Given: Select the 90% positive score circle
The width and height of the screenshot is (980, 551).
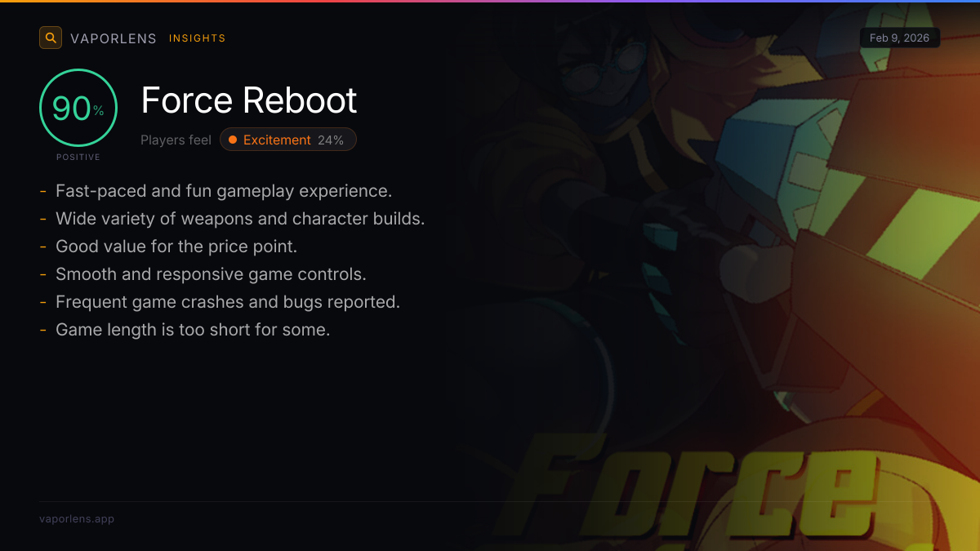Looking at the screenshot, I should (78, 108).
